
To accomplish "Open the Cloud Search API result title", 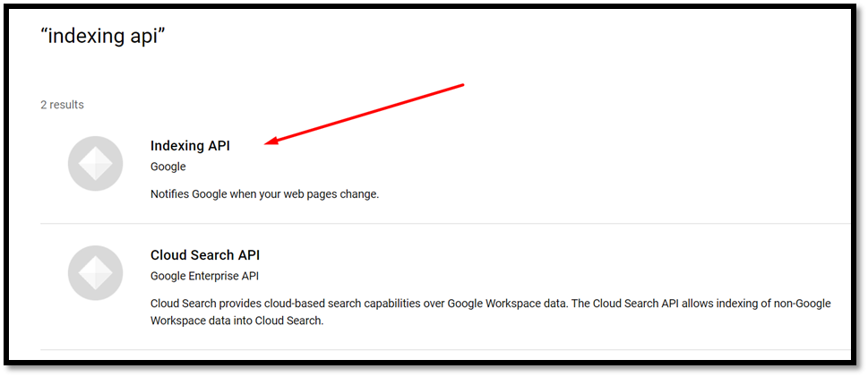I will (205, 255).
